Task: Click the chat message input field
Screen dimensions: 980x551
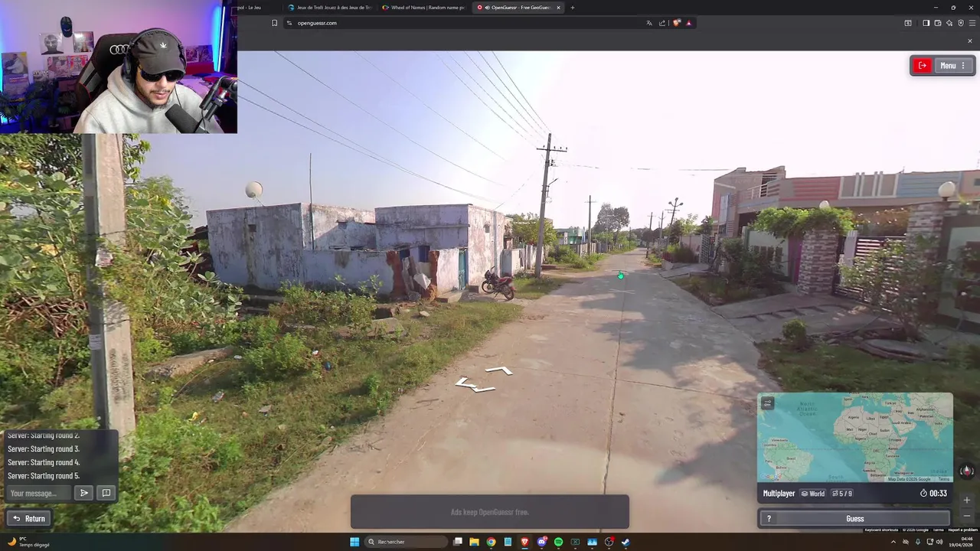Action: 39,494
